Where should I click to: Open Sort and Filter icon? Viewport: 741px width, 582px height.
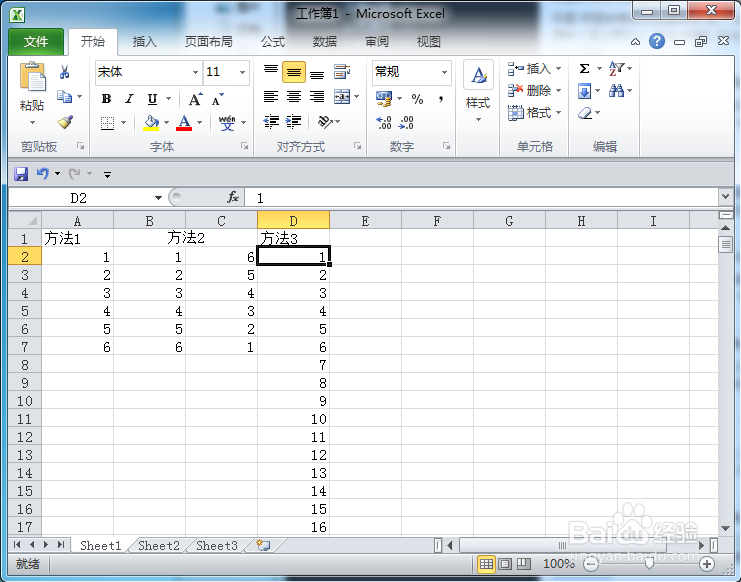click(617, 68)
